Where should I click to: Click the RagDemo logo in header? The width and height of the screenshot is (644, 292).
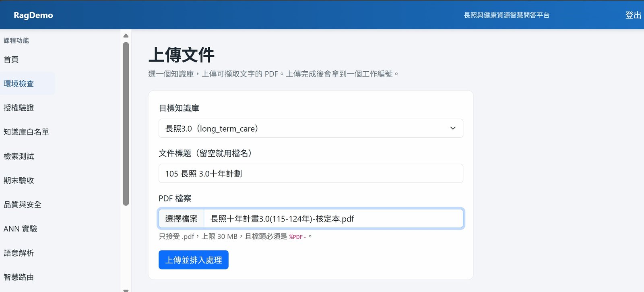pos(33,15)
